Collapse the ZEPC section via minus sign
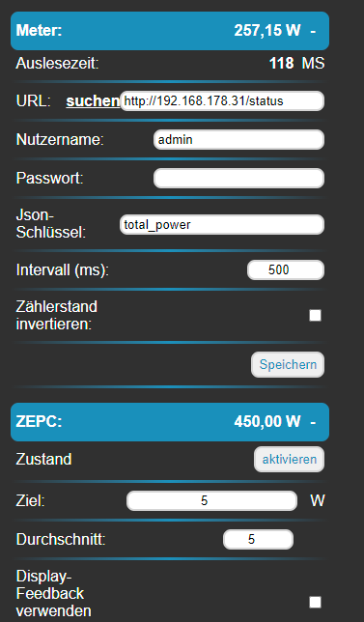The height and width of the screenshot is (622, 364). click(313, 422)
